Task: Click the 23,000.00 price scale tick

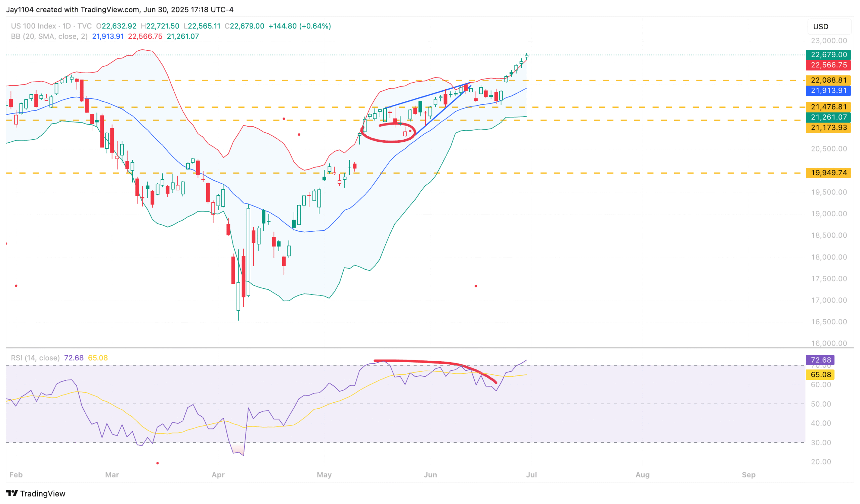Action: point(829,41)
